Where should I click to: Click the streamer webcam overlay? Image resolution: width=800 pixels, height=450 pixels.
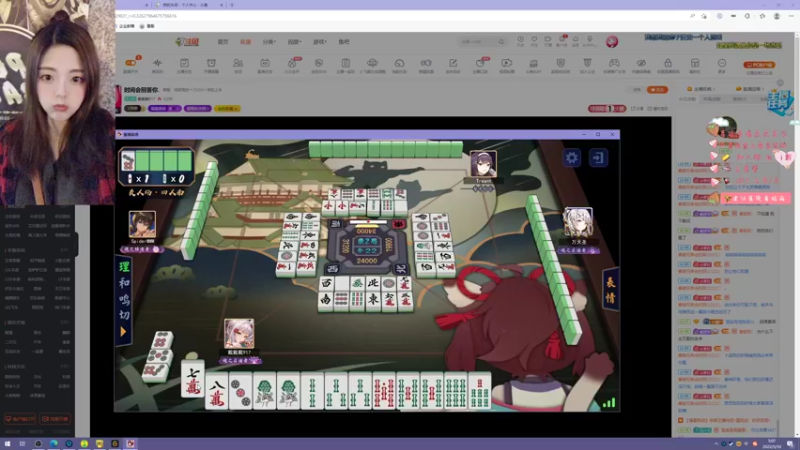pos(57,102)
